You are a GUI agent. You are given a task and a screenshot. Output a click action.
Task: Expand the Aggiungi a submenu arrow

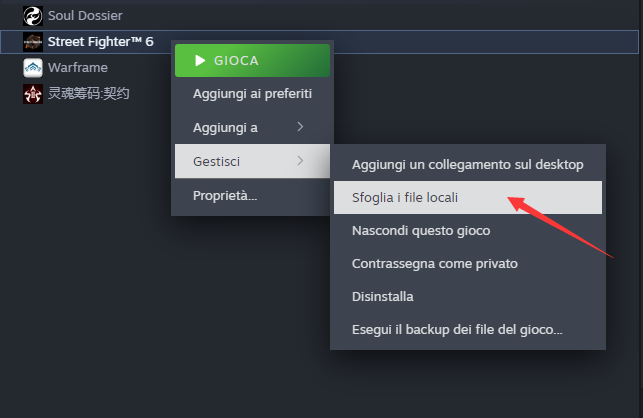[x=300, y=127]
